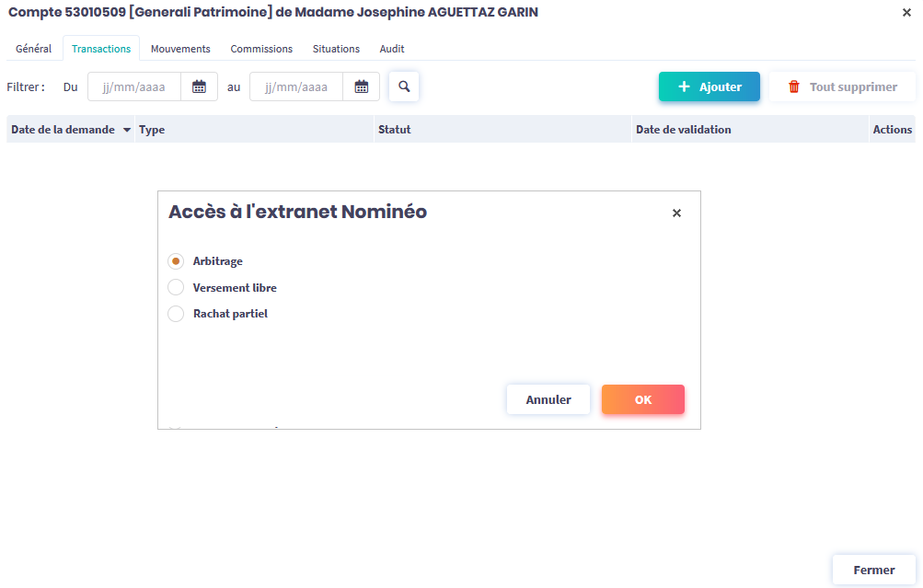Click the magnifying glass search button
The image size is (923, 588).
tap(404, 86)
